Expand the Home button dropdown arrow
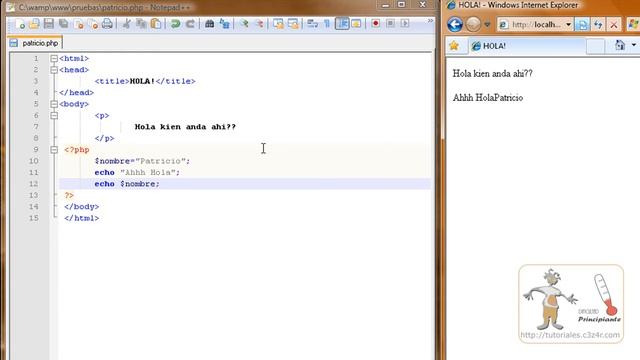Screen dimensions: 640x360 coord(633,45)
